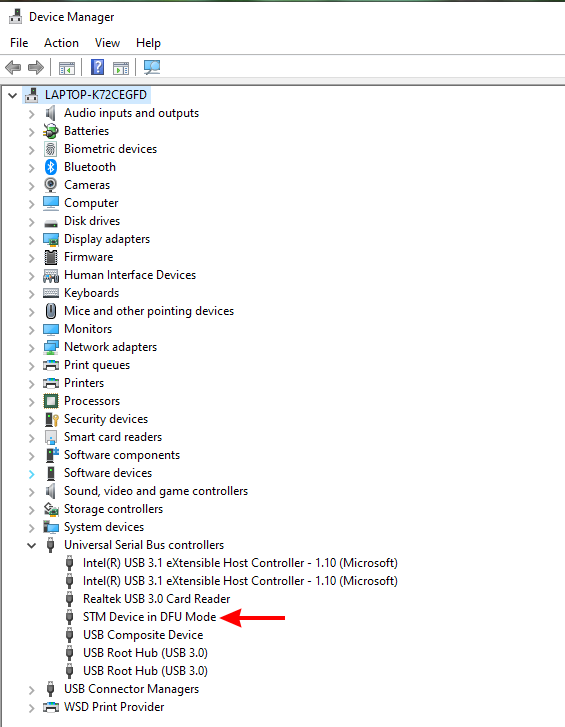Viewport: 565px width, 727px height.
Task: Expand the Software devices category
Action: click(x=32, y=474)
